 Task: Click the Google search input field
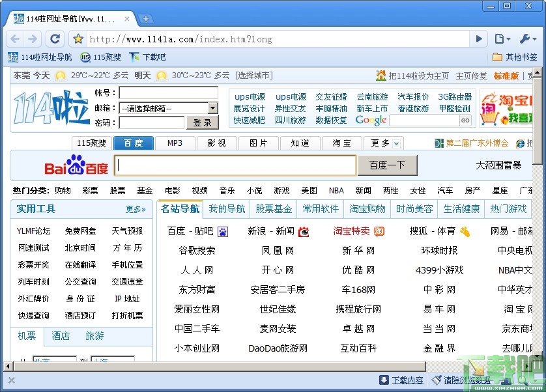[424, 120]
